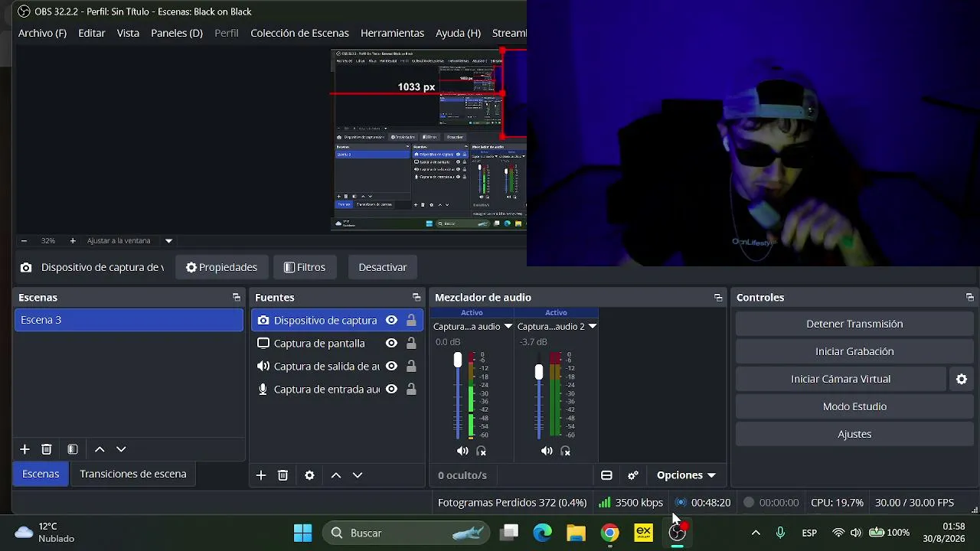
Task: Hide the Captura de pantalla source
Action: tap(391, 344)
